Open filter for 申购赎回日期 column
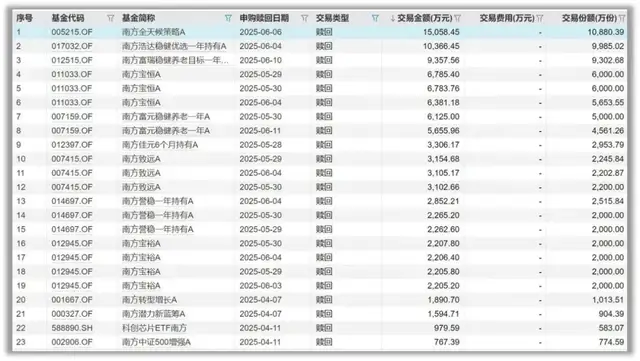Image resolution: width=640 pixels, height=361 pixels. coord(304,18)
